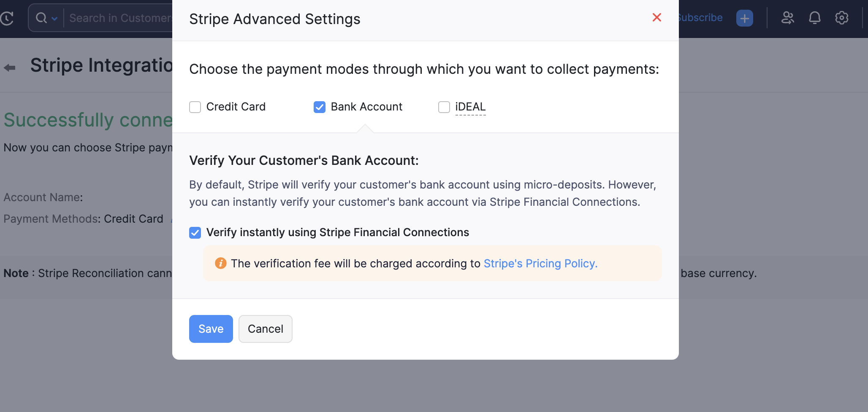Disable instant verification via Stripe Financial Connections

pyautogui.click(x=195, y=233)
